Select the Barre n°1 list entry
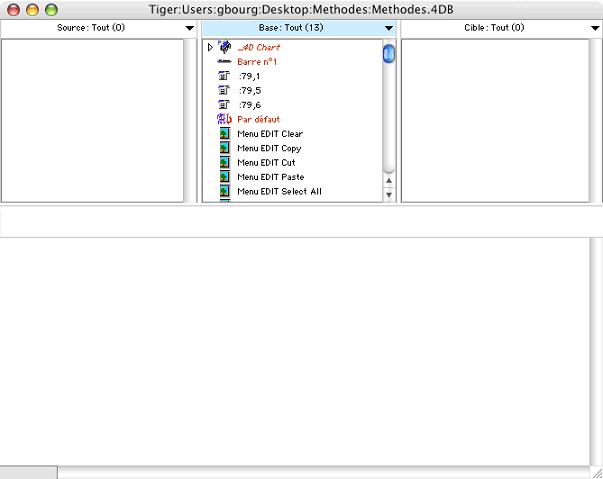603x479 pixels. pos(257,62)
